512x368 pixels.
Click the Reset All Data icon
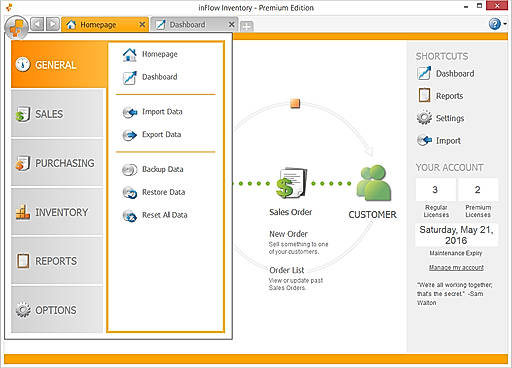(130, 216)
